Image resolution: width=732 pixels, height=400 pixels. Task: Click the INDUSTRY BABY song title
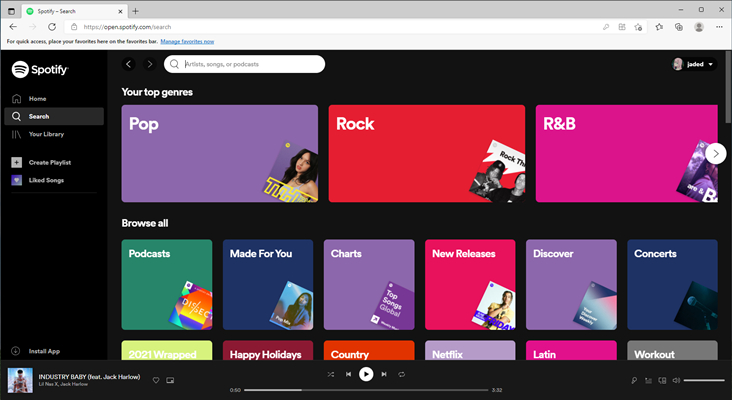click(x=89, y=377)
